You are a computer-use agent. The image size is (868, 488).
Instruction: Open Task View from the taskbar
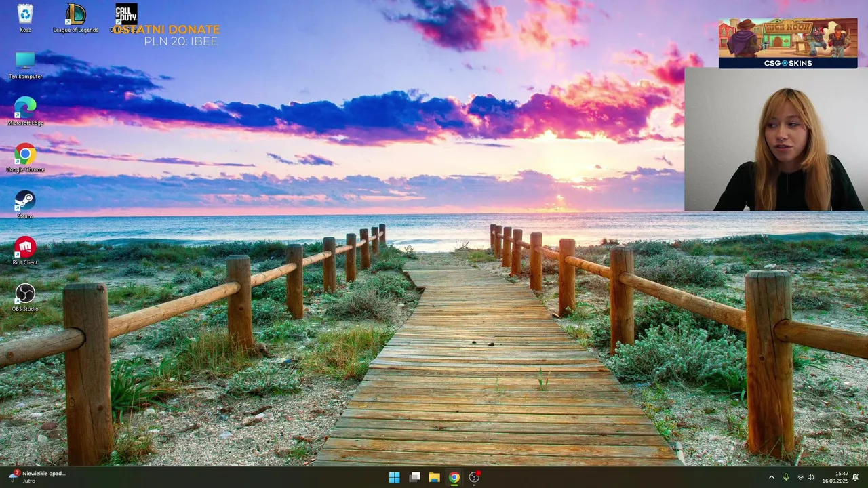[x=414, y=477]
